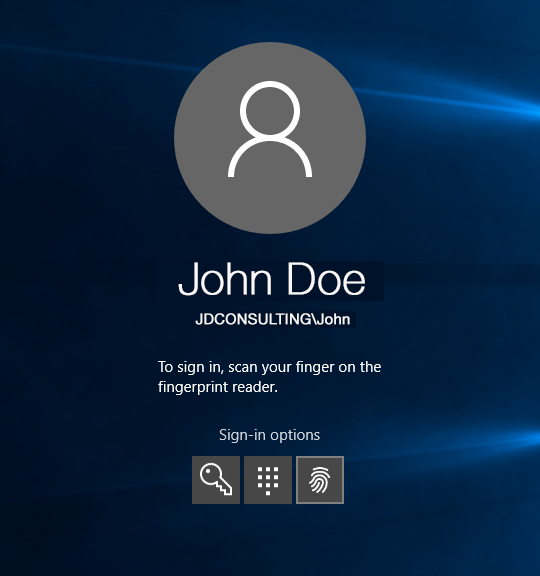540x576 pixels.
Task: Choose the PIN keypad sign-in option
Action: [268, 480]
